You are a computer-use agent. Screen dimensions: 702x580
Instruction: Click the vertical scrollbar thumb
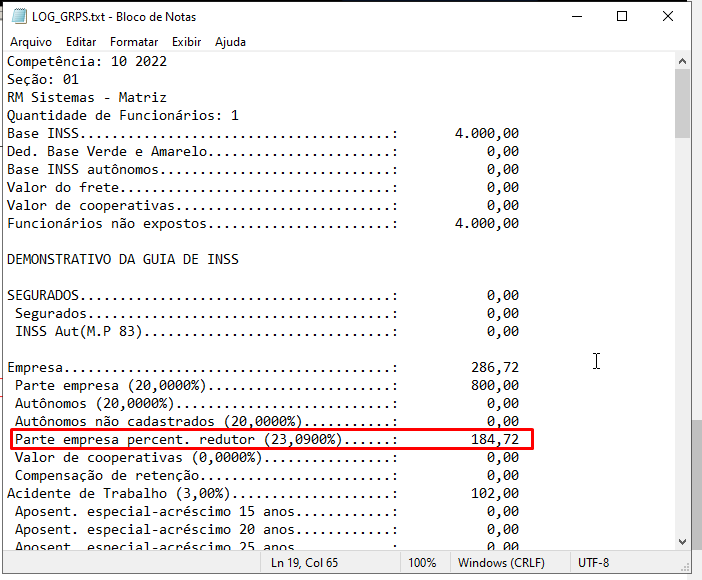click(x=682, y=103)
